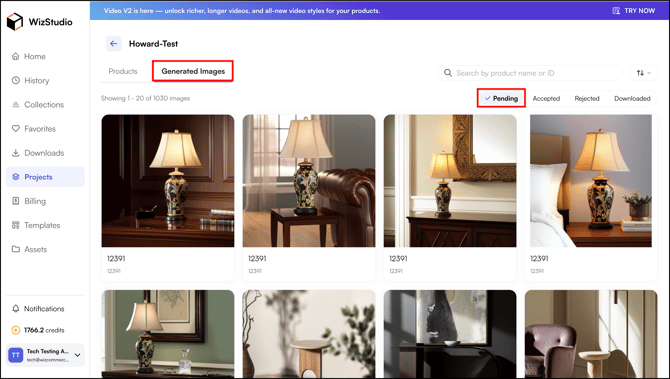
Task: Click the back arrow next to Howard-Test
Action: click(x=114, y=44)
